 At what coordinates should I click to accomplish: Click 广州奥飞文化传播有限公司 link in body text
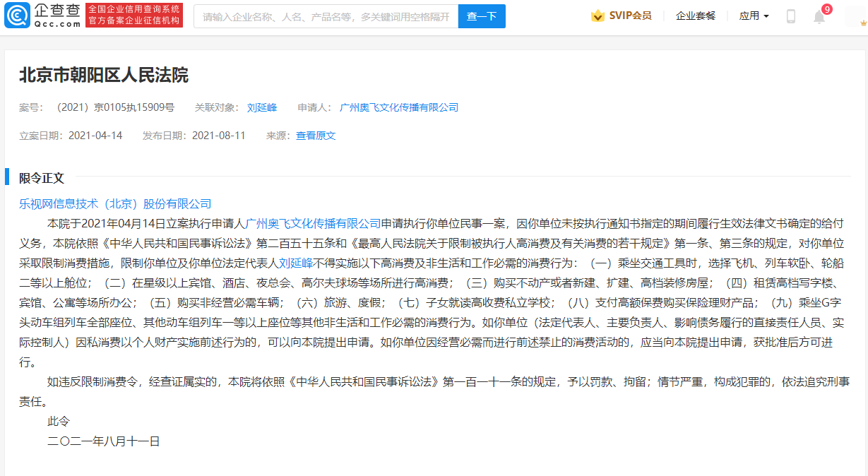point(313,223)
